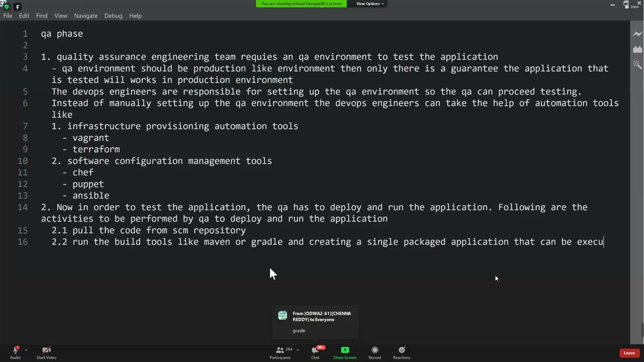Image resolution: width=644 pixels, height=362 pixels.
Task: Click the extensions briefcase icon in right sidebar
Action: tap(637, 49)
